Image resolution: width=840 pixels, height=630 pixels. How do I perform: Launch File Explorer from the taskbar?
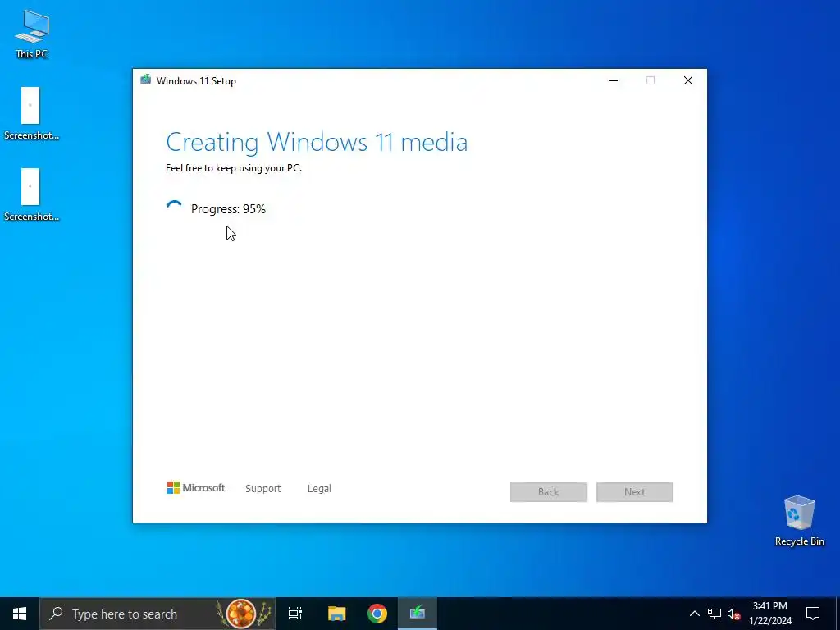pyautogui.click(x=336, y=614)
